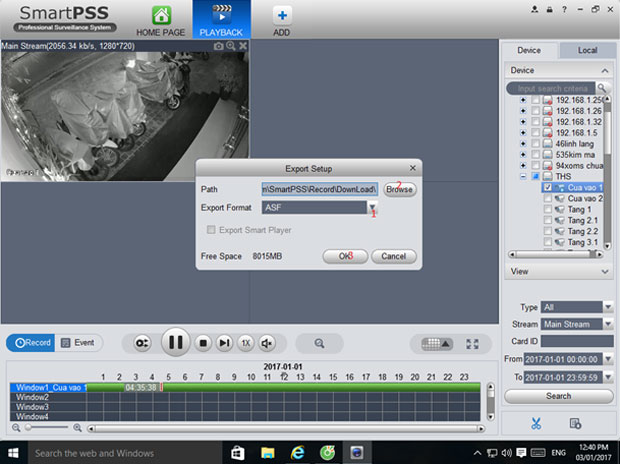The height and width of the screenshot is (464, 620).
Task: Click the snapshot camera icon on video window
Action: pyautogui.click(x=219, y=46)
